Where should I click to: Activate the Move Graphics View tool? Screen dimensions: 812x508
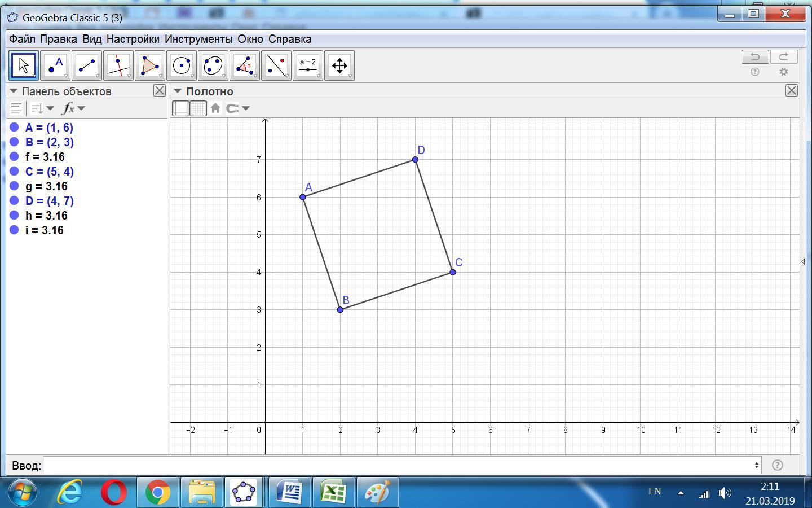coord(339,65)
